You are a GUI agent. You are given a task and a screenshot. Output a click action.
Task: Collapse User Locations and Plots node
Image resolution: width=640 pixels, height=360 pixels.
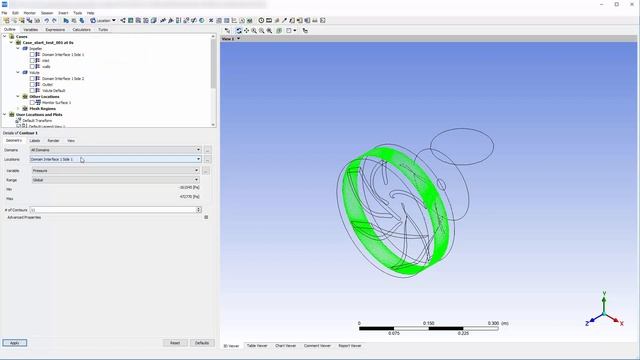click(5, 115)
